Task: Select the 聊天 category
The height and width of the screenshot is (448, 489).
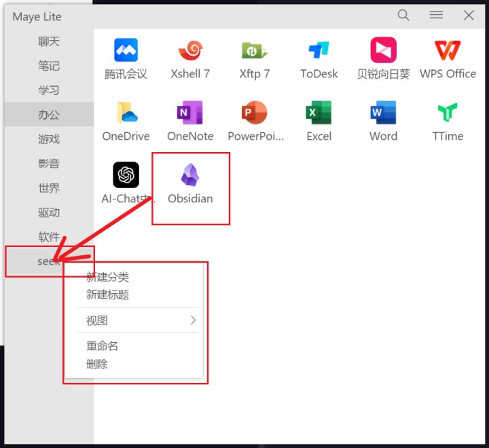Action: tap(49, 41)
